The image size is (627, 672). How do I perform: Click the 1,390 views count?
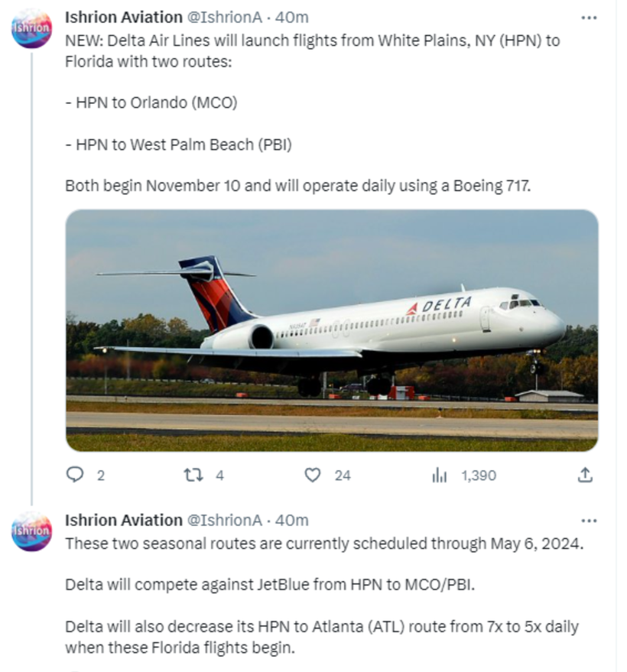tap(479, 476)
